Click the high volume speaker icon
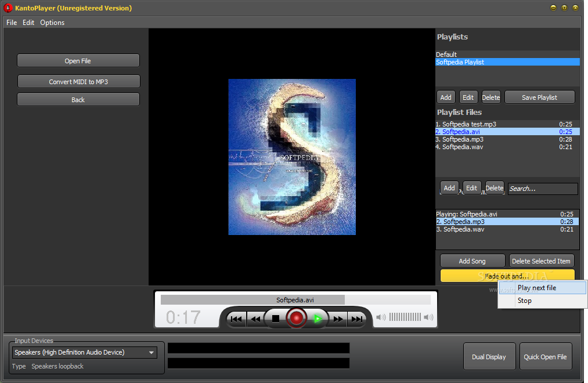588x383 pixels. point(428,317)
